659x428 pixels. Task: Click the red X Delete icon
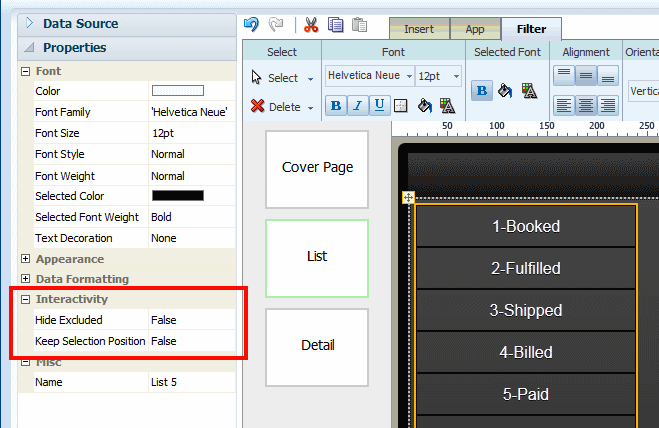(257, 106)
